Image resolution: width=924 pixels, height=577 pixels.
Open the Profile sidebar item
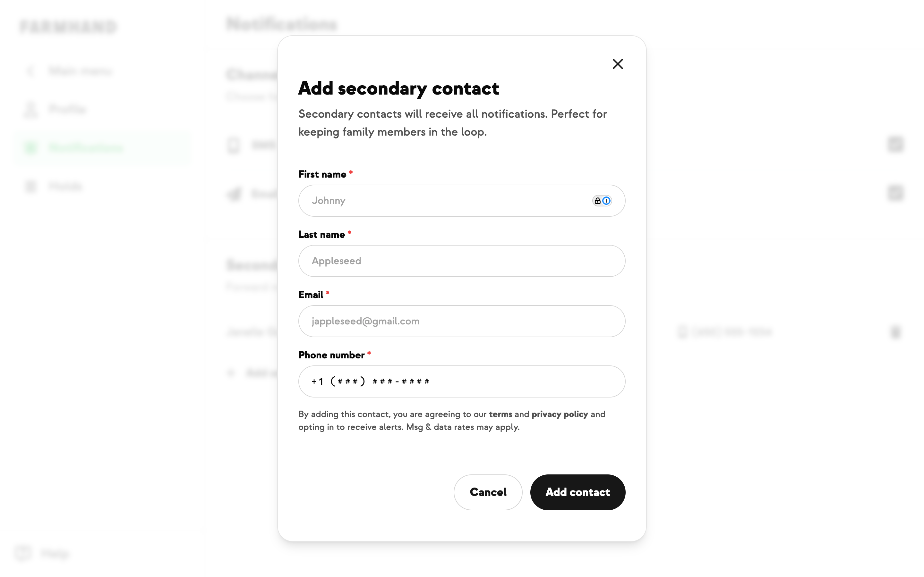[x=67, y=109]
